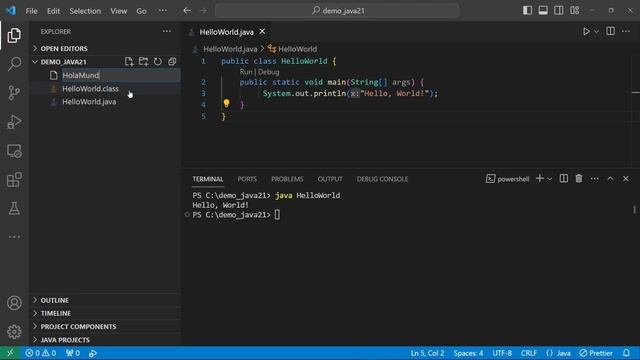Open run options dropdown beside play button
The height and width of the screenshot is (360, 640).
pyautogui.click(x=596, y=31)
